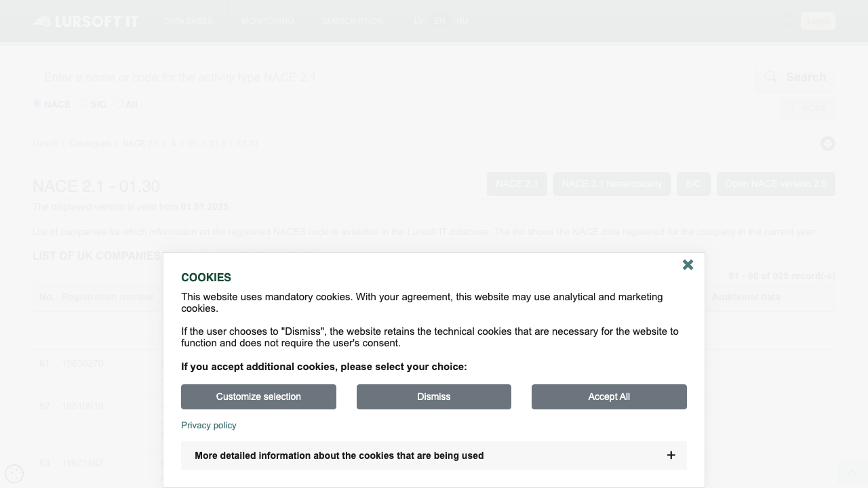The width and height of the screenshot is (868, 488).
Task: Click the Lursoft IT logo
Action: 85,20
